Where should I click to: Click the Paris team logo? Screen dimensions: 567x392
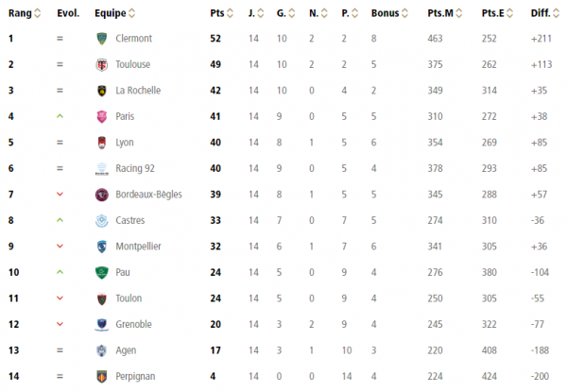tap(102, 117)
